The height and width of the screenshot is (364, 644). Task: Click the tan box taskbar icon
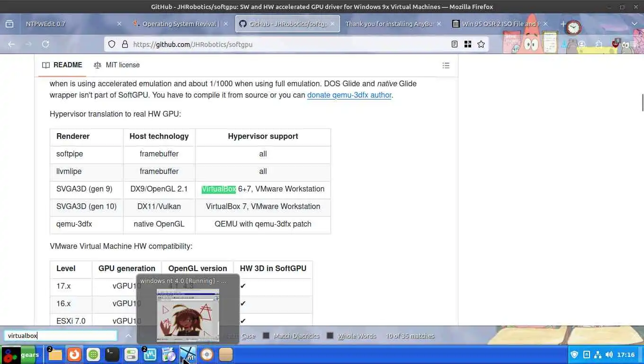click(x=225, y=355)
